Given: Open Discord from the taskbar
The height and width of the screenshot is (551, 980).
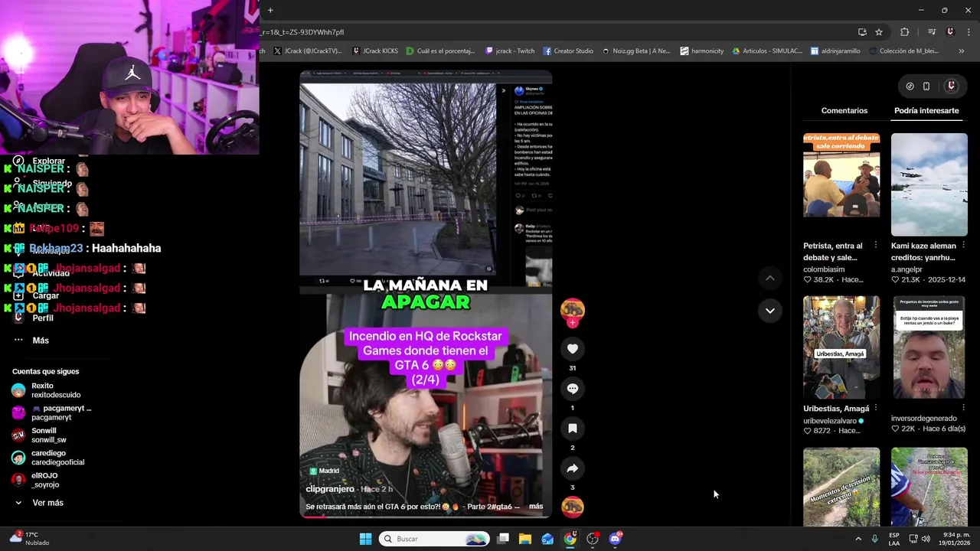Looking at the screenshot, I should pos(616,539).
